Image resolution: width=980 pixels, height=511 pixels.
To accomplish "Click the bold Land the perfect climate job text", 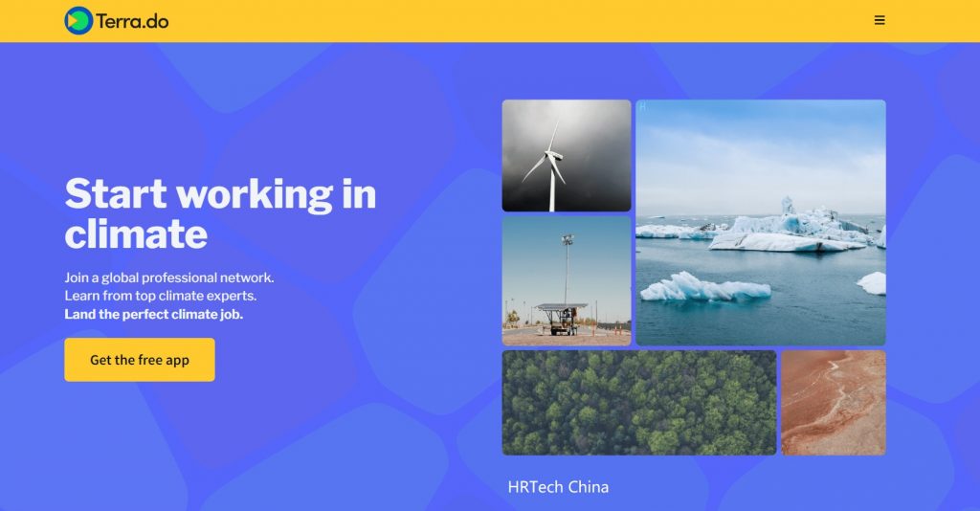I will pyautogui.click(x=154, y=314).
